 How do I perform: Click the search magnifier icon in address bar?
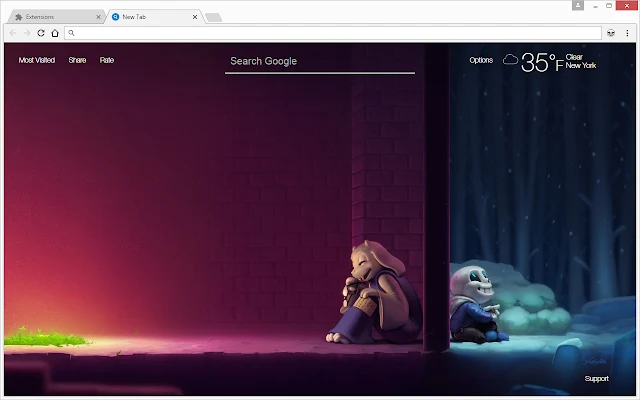pyautogui.click(x=71, y=33)
